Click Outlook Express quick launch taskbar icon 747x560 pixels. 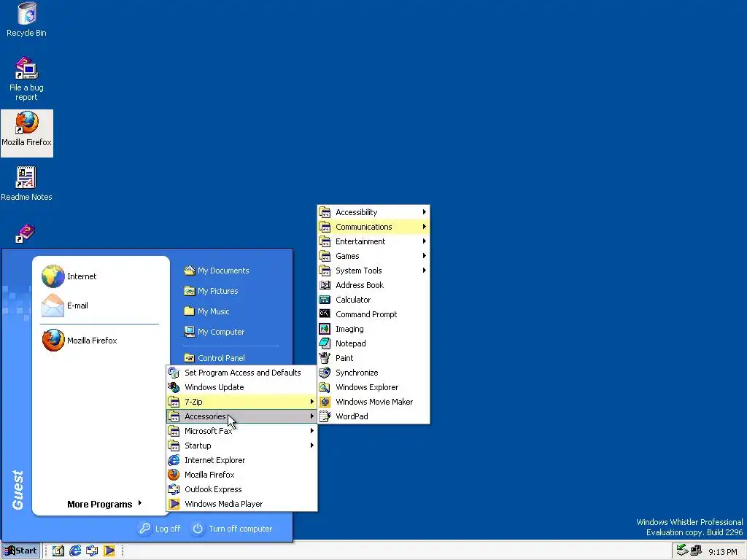[92, 551]
